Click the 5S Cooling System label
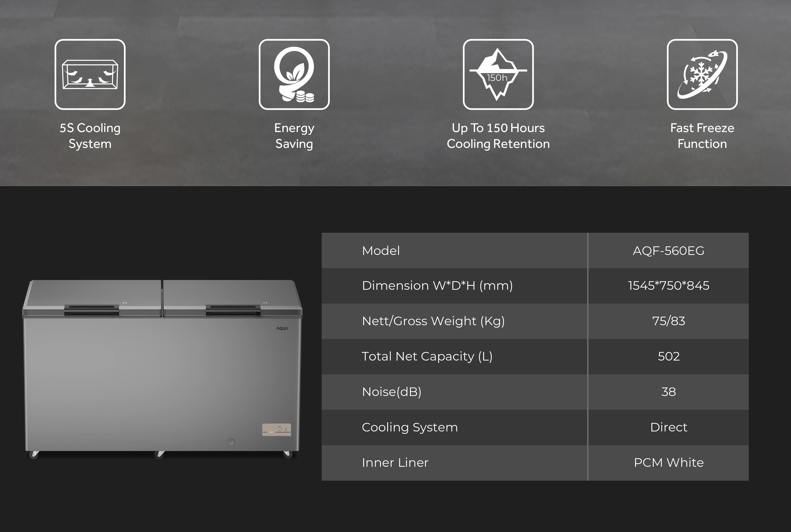Viewport: 791px width, 532px height. tap(90, 136)
